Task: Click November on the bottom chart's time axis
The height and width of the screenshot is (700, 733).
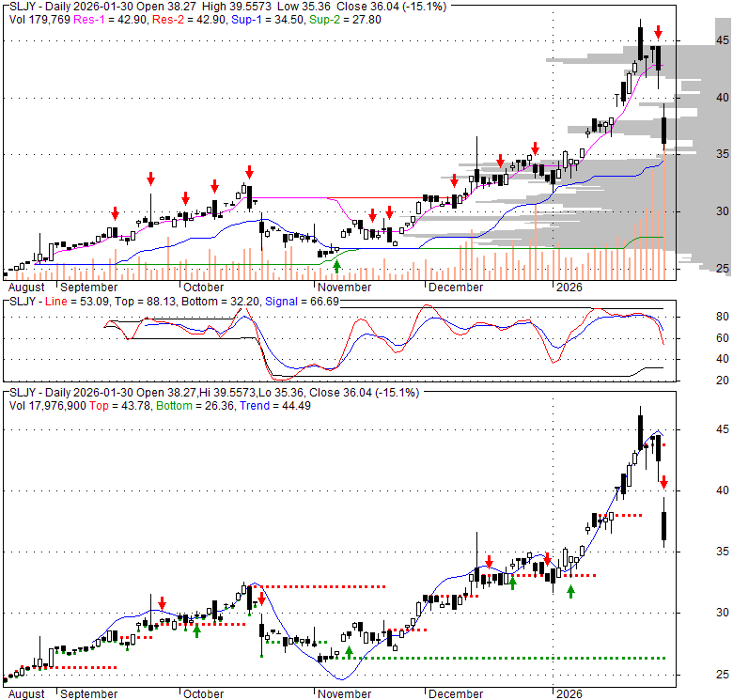Action: coord(345,694)
